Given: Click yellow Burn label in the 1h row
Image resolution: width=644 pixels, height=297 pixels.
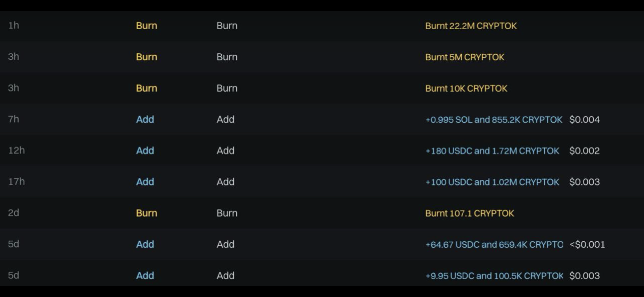Looking at the screenshot, I should pos(146,26).
